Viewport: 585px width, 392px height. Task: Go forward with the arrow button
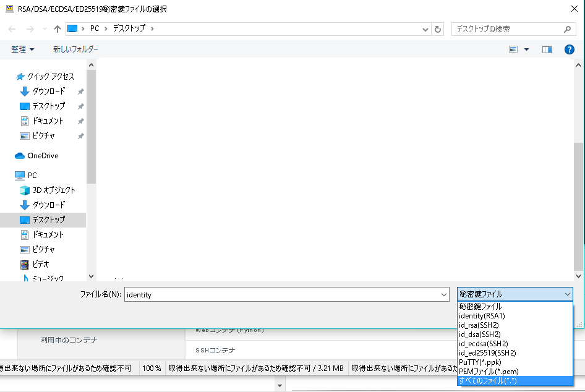30,29
